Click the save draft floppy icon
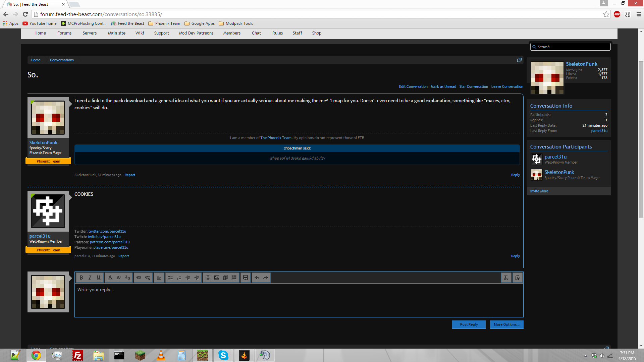The height and width of the screenshot is (362, 644). tap(246, 278)
